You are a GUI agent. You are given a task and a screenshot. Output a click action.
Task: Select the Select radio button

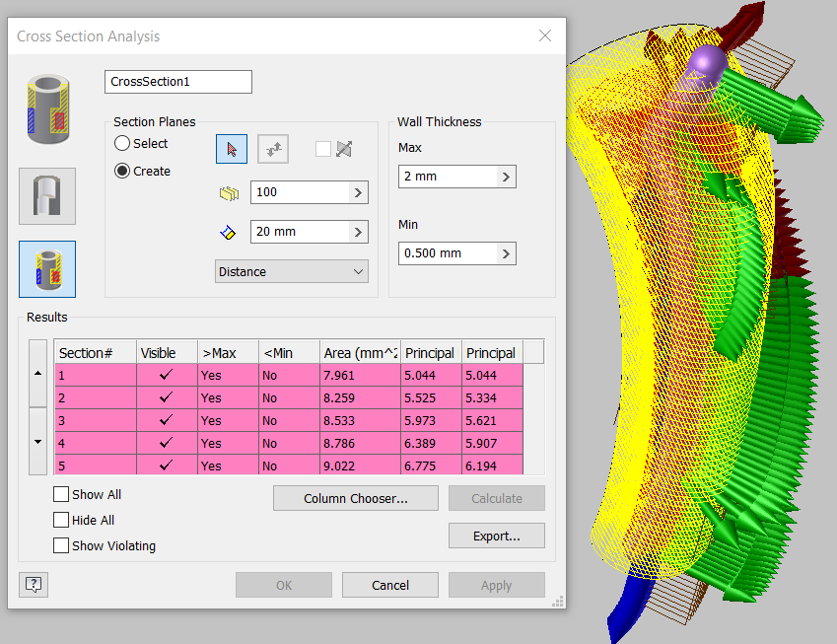point(122,143)
